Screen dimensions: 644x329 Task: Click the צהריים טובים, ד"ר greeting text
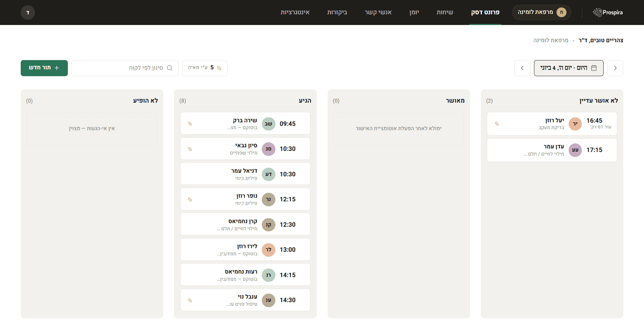point(601,40)
